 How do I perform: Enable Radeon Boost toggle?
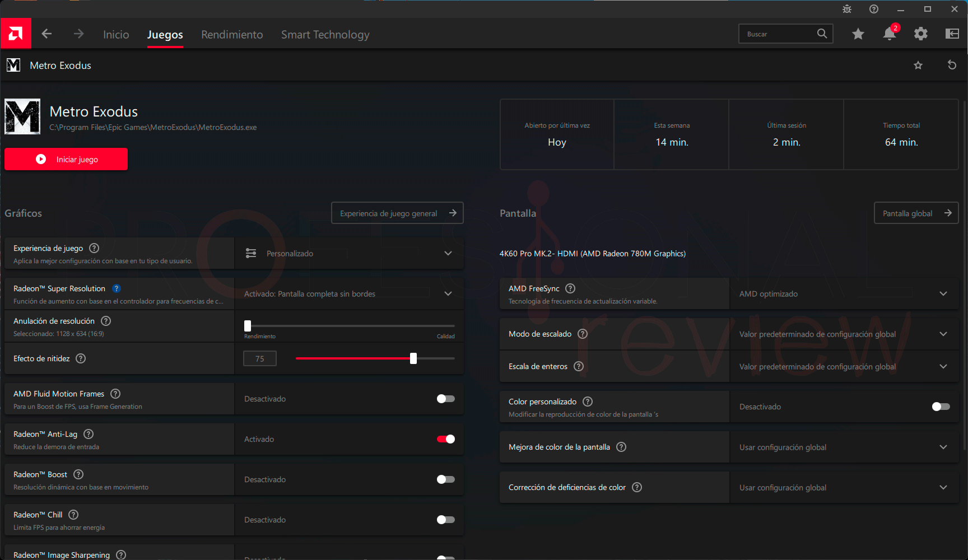[446, 479]
